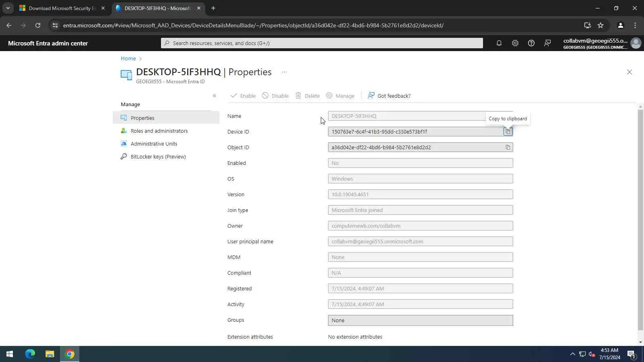The height and width of the screenshot is (362, 644).
Task: Click the Registered date field
Action: tap(421, 288)
